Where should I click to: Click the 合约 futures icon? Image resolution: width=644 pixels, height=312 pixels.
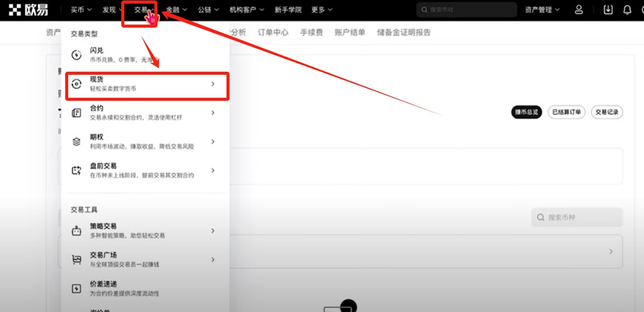click(x=77, y=113)
